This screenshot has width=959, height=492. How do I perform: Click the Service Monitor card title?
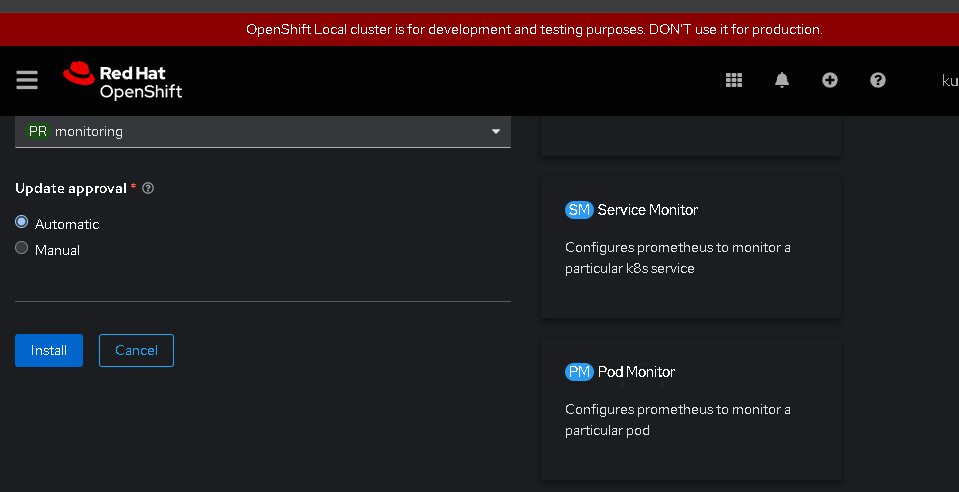point(648,210)
